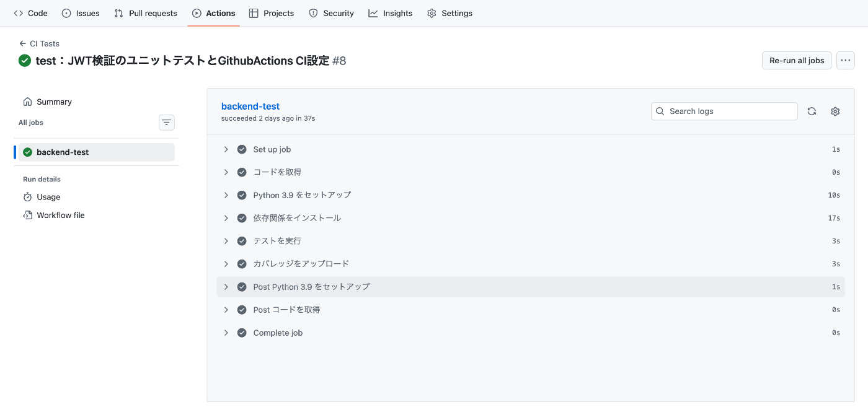
Task: Open the backend-test job title link
Action: 250,107
